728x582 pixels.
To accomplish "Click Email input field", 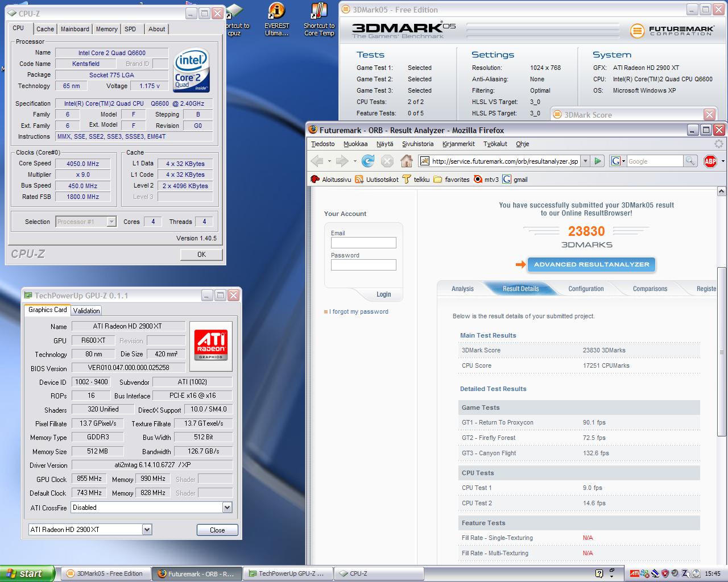I will 363,243.
